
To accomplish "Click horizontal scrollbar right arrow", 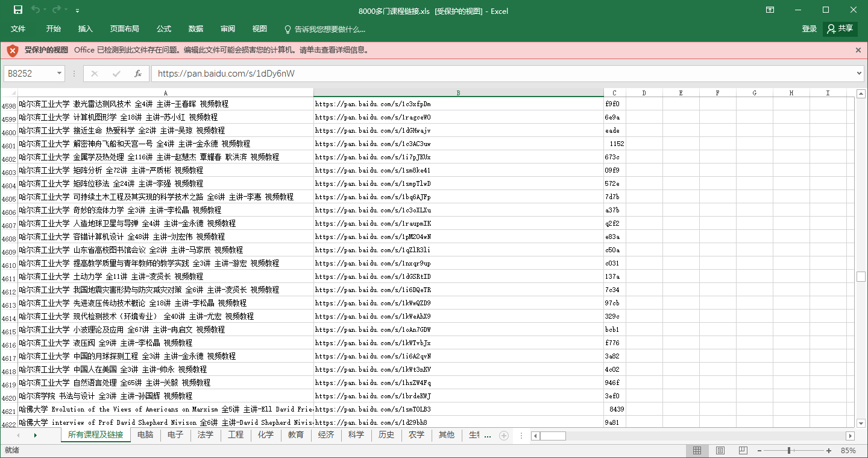I will point(851,436).
